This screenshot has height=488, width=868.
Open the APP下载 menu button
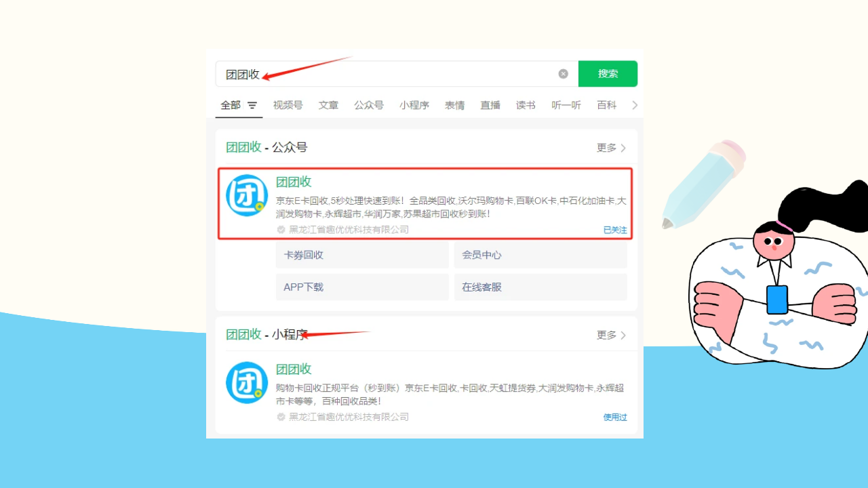(x=362, y=287)
